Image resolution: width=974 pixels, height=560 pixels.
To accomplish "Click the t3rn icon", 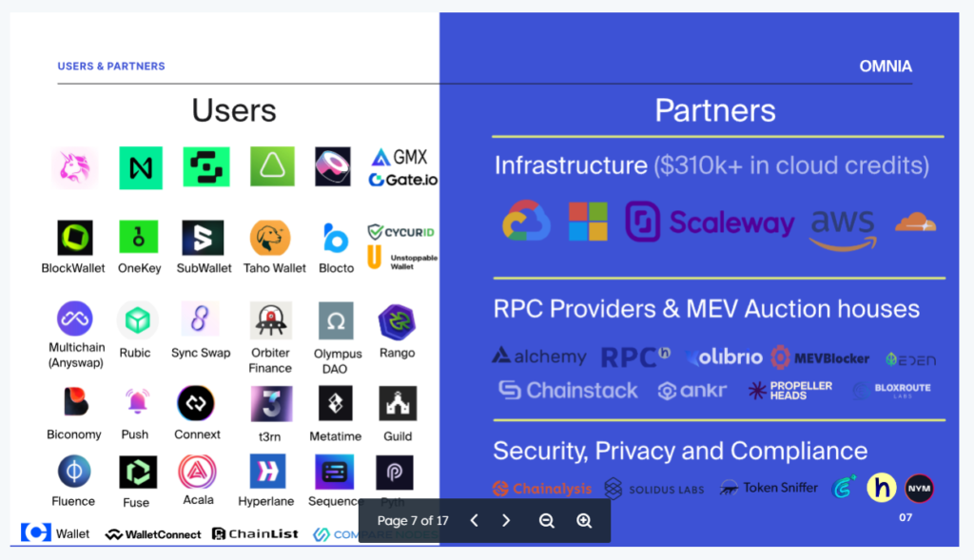I will (271, 403).
